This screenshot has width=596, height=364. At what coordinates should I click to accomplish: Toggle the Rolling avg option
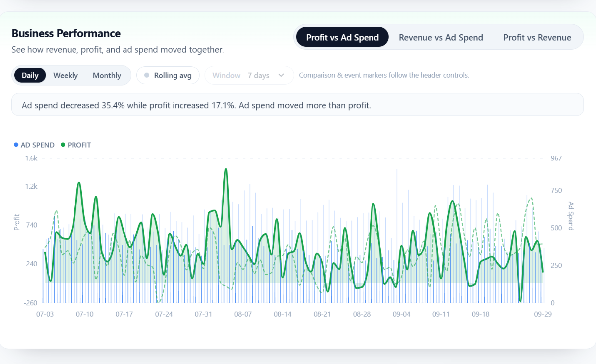click(168, 75)
